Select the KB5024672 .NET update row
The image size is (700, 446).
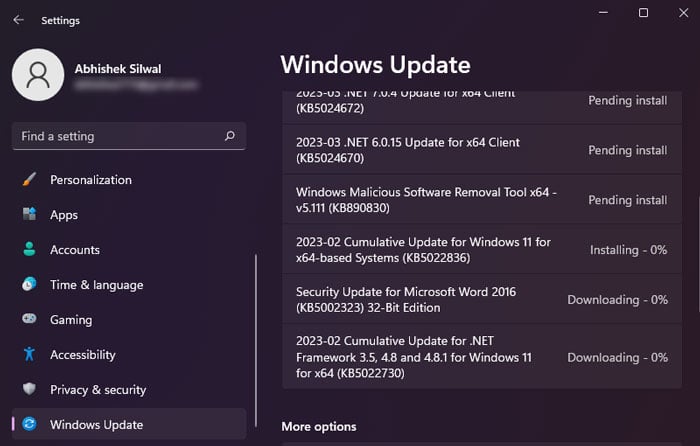coord(482,106)
